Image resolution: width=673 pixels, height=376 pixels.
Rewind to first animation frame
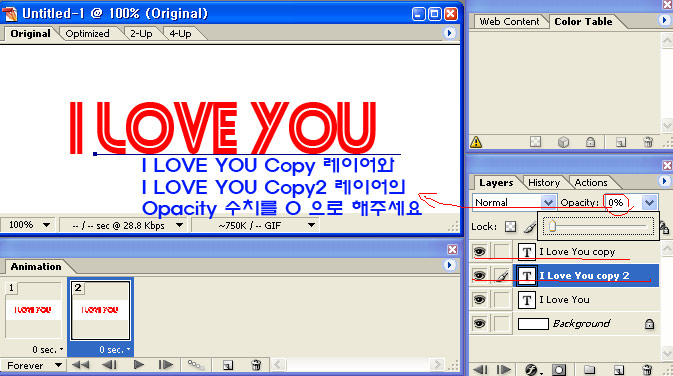(x=80, y=365)
